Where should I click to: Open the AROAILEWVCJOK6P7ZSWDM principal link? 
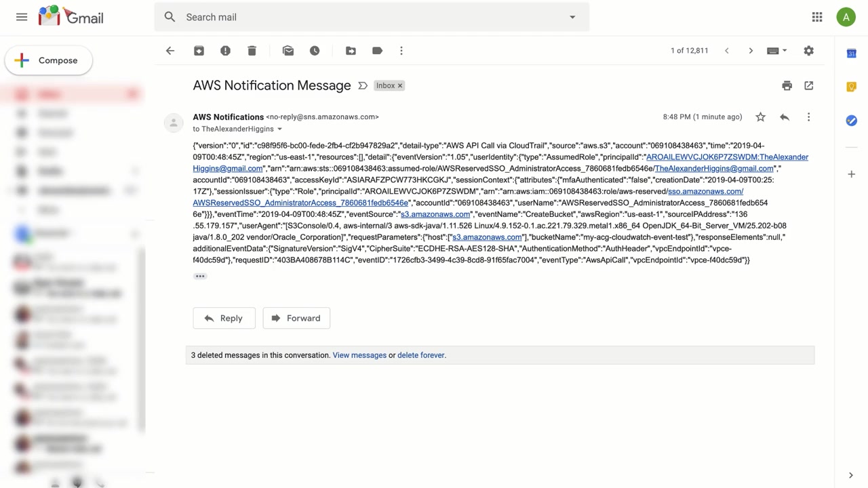coord(727,157)
